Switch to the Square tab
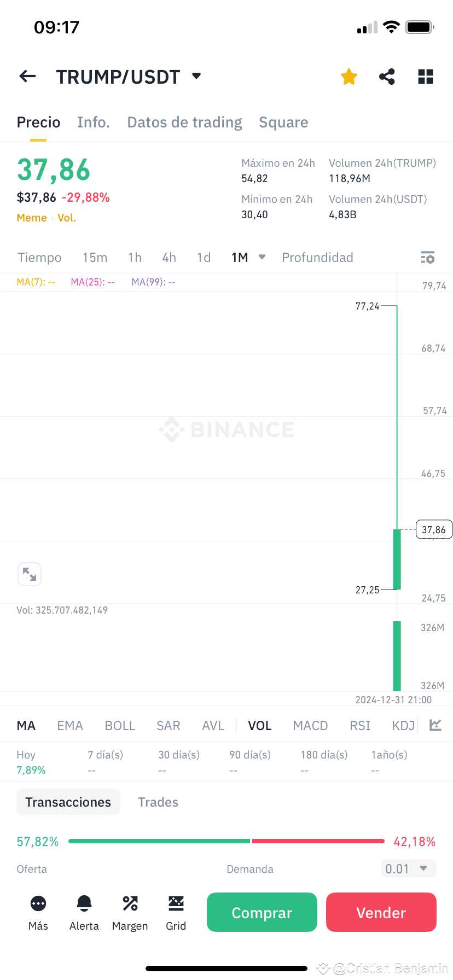The width and height of the screenshot is (453, 980). tap(283, 122)
